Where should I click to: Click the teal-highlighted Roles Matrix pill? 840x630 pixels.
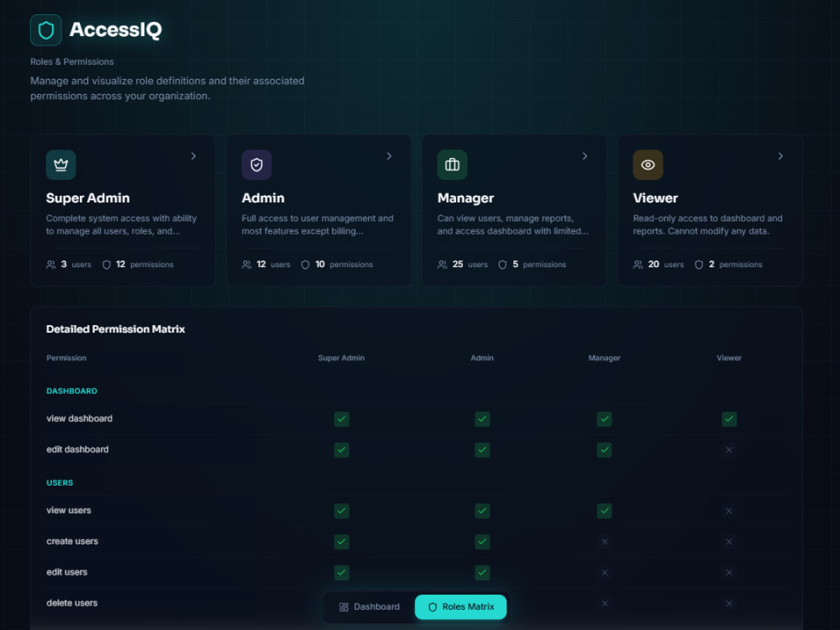[460, 606]
